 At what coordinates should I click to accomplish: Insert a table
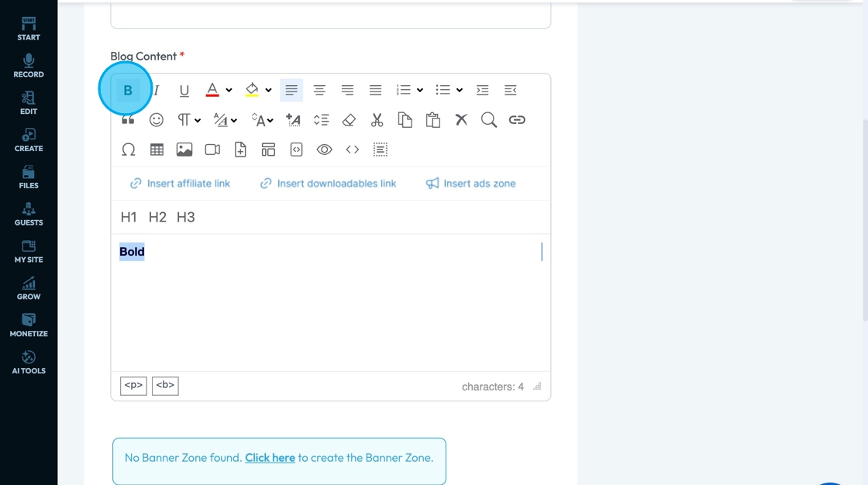click(157, 150)
